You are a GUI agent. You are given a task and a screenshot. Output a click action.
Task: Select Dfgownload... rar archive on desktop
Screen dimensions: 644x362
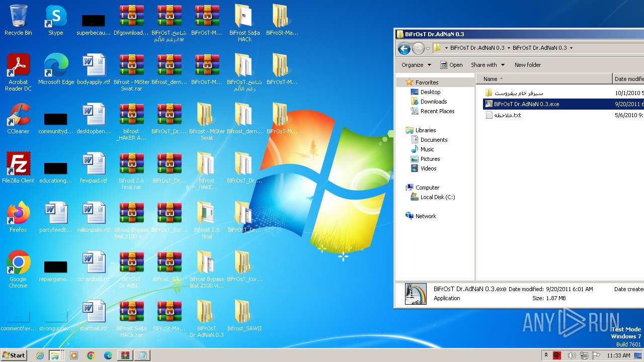131,20
